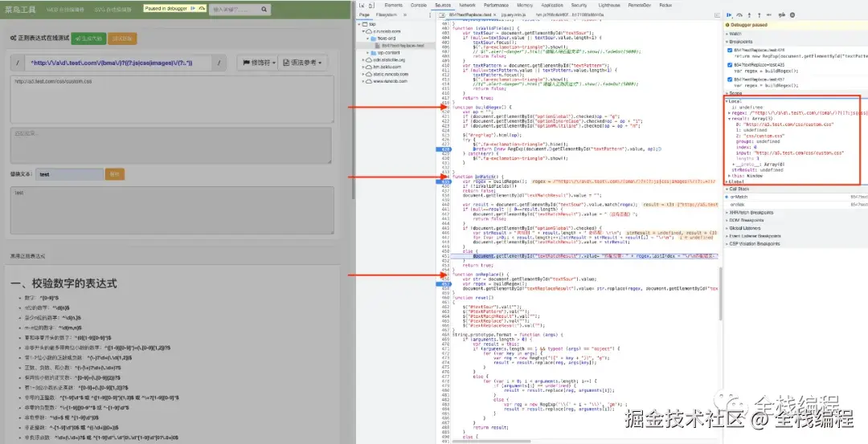Toggle pause on exceptions icon

[x=792, y=15]
